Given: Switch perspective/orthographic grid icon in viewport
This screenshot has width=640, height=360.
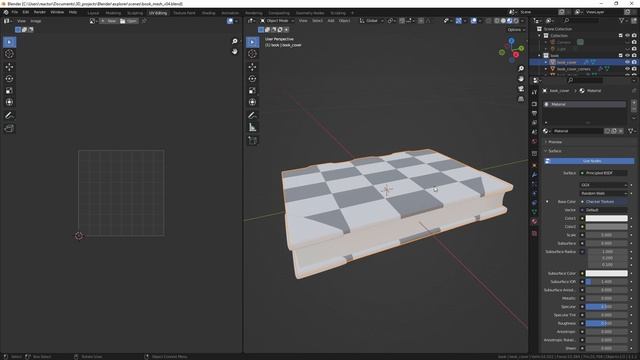Looking at the screenshot, I should 521,99.
